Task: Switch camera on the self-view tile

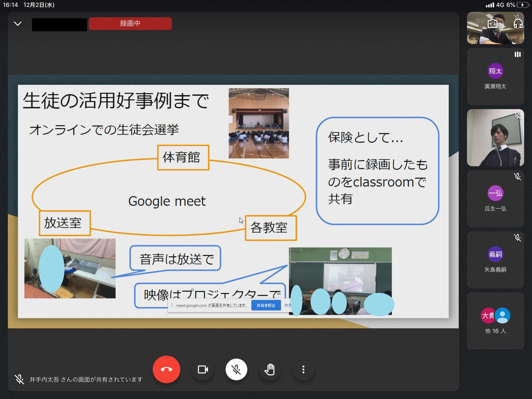Action: (x=493, y=24)
